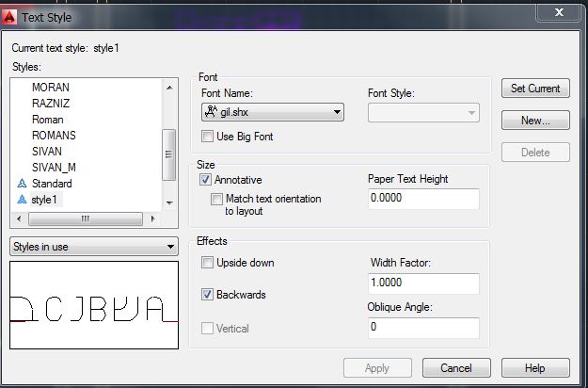Click the Cancel button

click(x=456, y=368)
